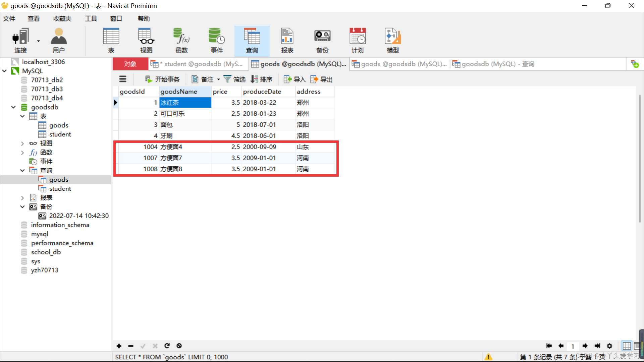Click the delete record minus icon

point(131,346)
